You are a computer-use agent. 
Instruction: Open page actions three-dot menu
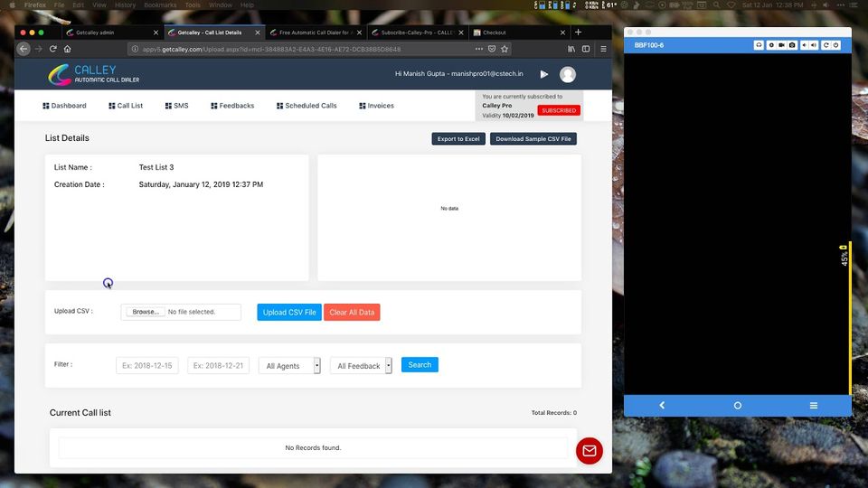[x=479, y=49]
